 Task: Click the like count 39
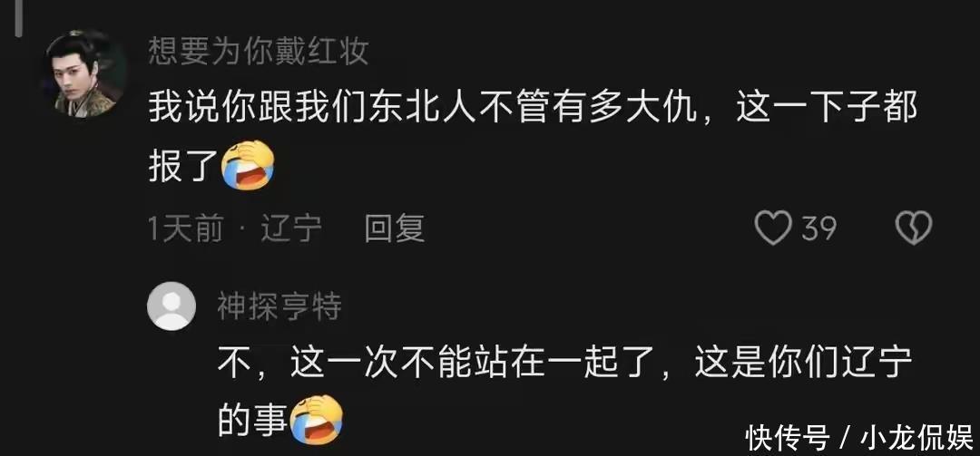pos(819,228)
